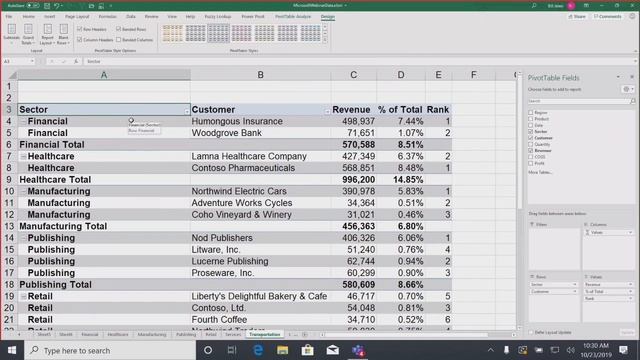Open File Explorer from taskbar
Screen dimensions: 640x360
pyautogui.click(x=282, y=350)
